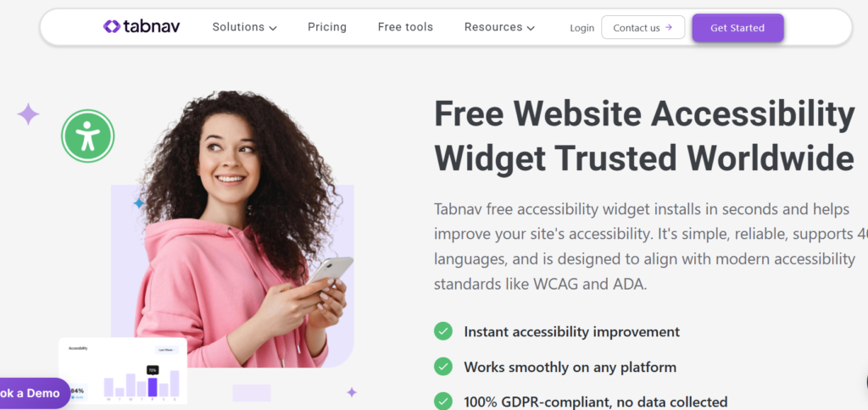Go to Free tools
The height and width of the screenshot is (410, 868).
coord(405,27)
